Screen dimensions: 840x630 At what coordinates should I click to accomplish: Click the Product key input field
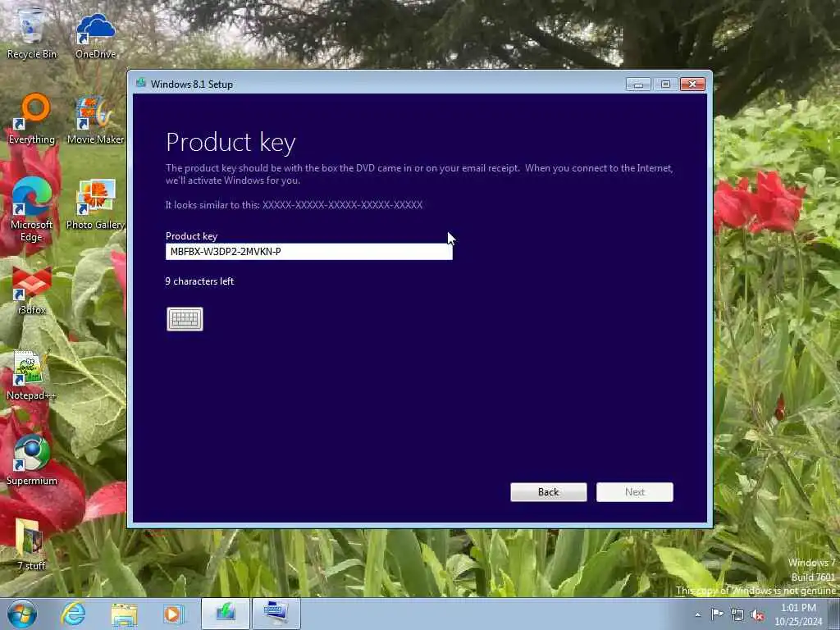tap(309, 251)
